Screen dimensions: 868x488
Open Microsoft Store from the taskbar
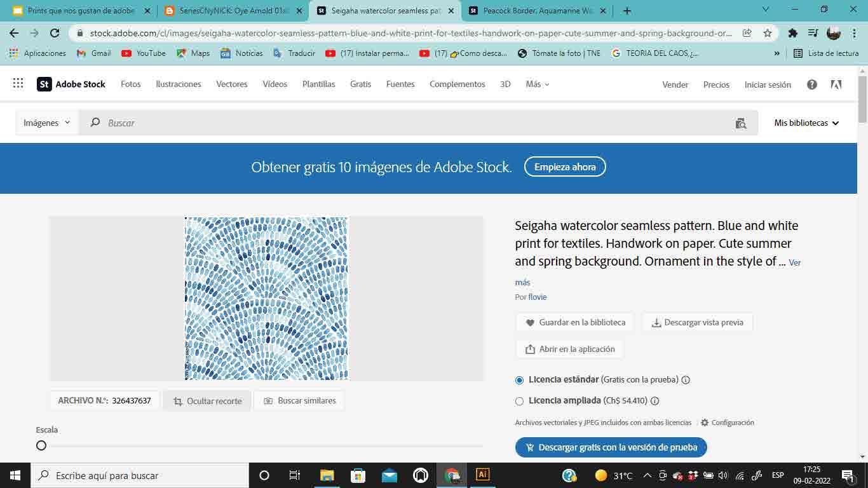click(x=358, y=475)
